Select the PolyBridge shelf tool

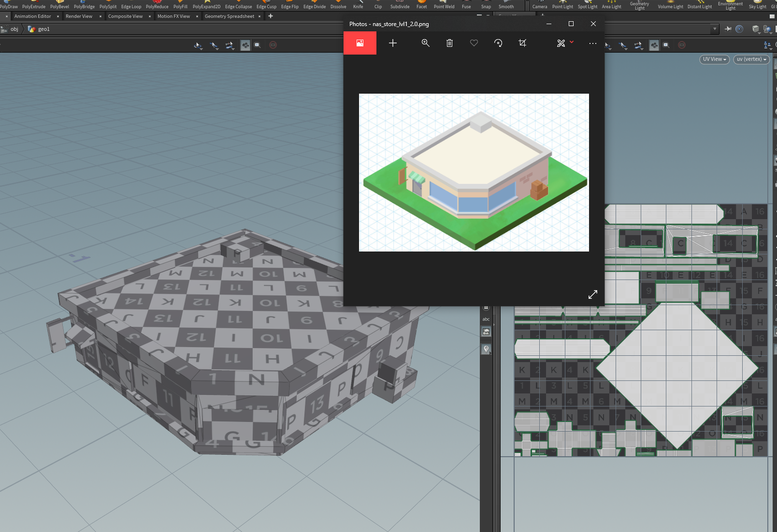pyautogui.click(x=84, y=5)
